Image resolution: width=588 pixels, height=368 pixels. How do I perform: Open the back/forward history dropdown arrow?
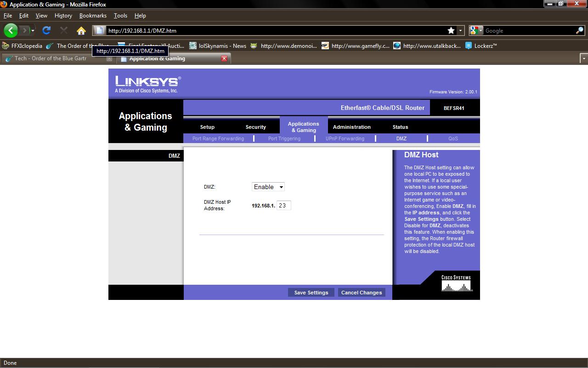pos(33,31)
